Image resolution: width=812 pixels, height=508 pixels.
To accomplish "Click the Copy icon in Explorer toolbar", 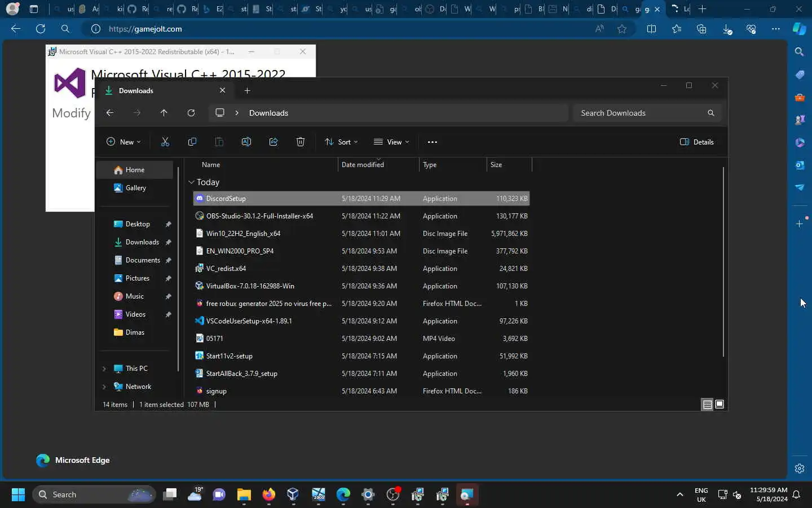I will (x=192, y=142).
